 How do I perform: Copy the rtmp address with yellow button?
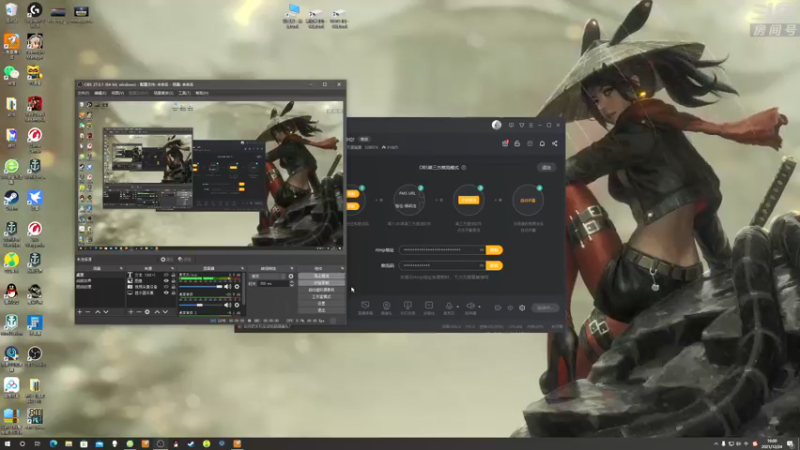click(494, 250)
